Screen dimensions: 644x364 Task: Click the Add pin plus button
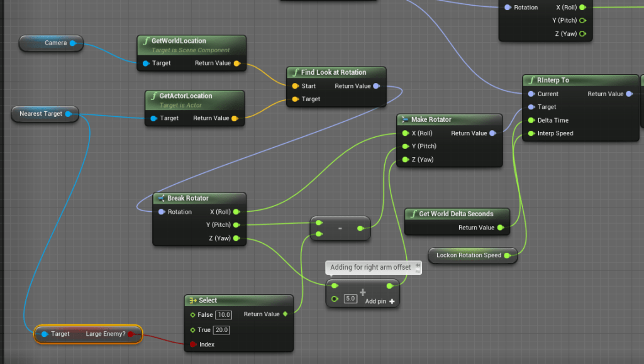click(x=392, y=302)
